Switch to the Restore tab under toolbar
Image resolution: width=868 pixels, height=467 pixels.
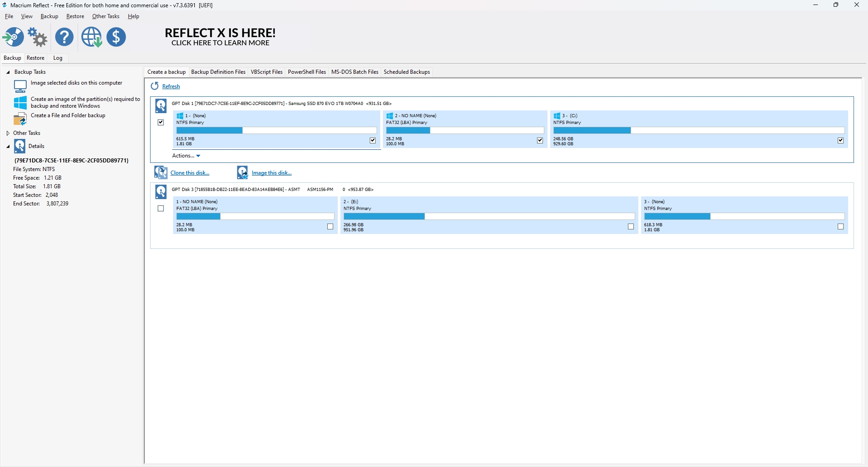[x=35, y=58]
